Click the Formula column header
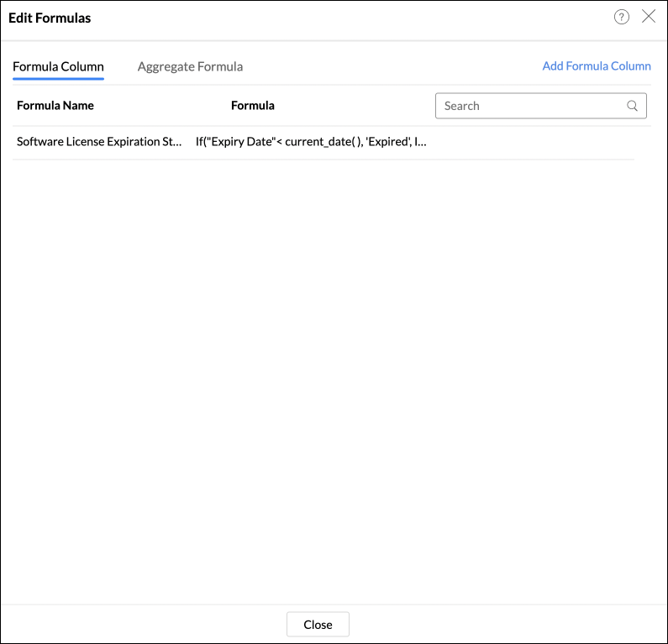Screen dimensions: 668x644 pyautogui.click(x=253, y=106)
